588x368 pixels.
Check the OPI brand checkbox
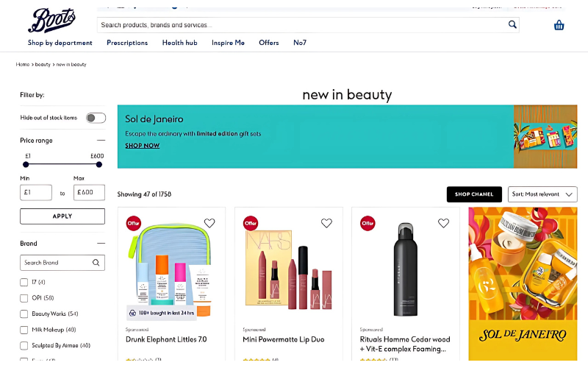pos(24,298)
